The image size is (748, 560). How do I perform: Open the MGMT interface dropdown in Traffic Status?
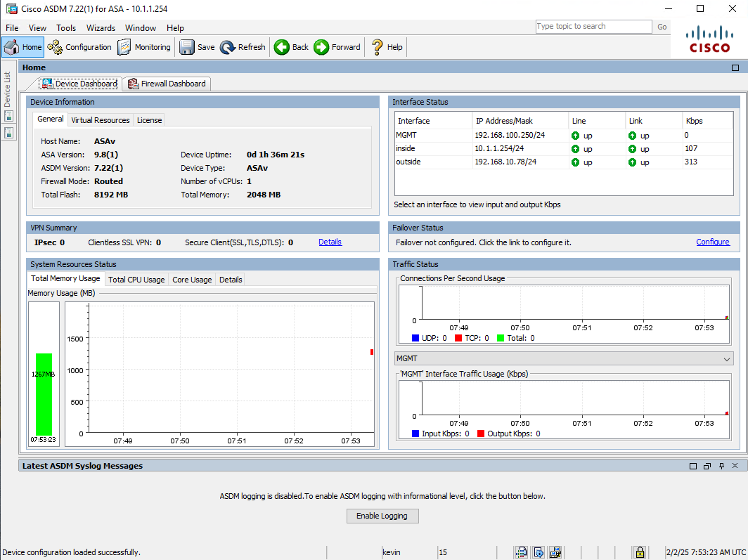click(564, 358)
